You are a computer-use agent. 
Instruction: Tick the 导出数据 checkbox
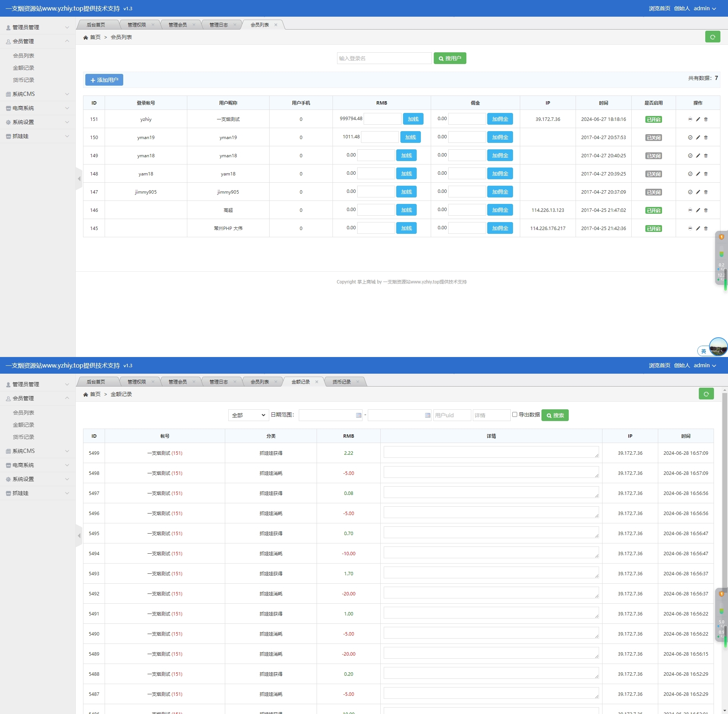coord(515,414)
